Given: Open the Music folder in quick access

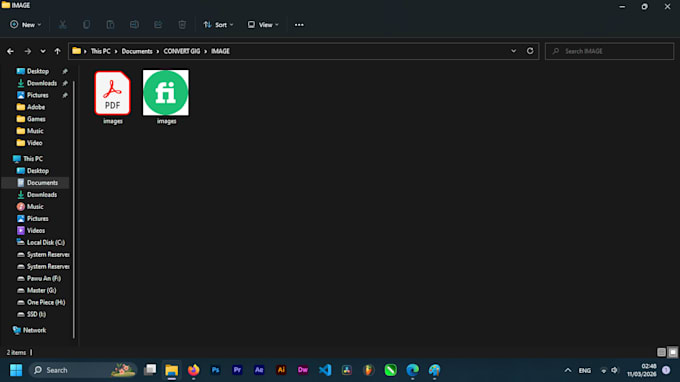Looking at the screenshot, I should [35, 131].
